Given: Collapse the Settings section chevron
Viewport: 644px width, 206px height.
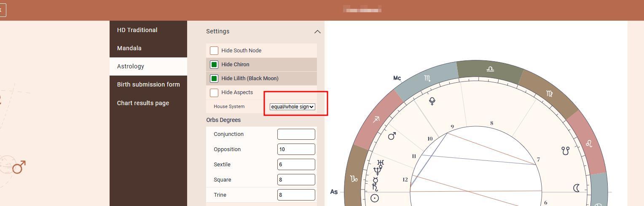Looking at the screenshot, I should [x=317, y=32].
